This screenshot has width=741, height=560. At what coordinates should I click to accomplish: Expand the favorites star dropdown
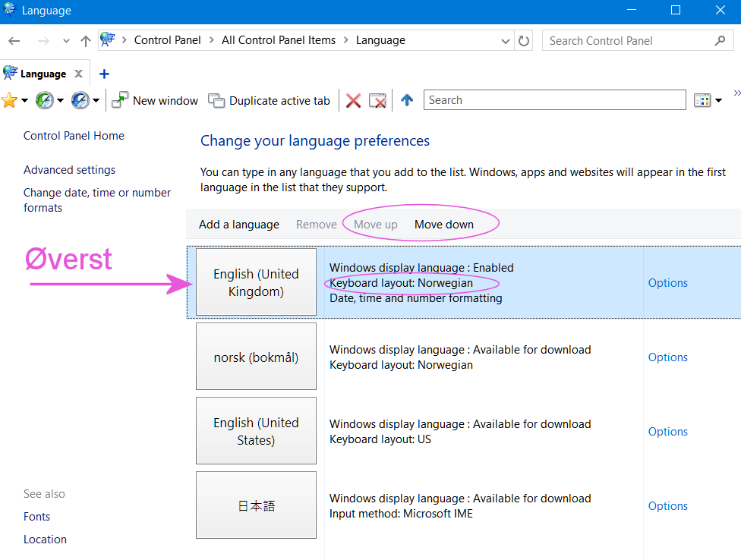pyautogui.click(x=24, y=100)
